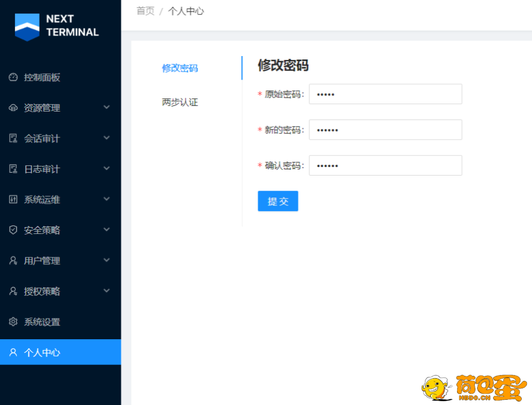Open the 控制面板 menu item
532x405 pixels.
point(60,77)
